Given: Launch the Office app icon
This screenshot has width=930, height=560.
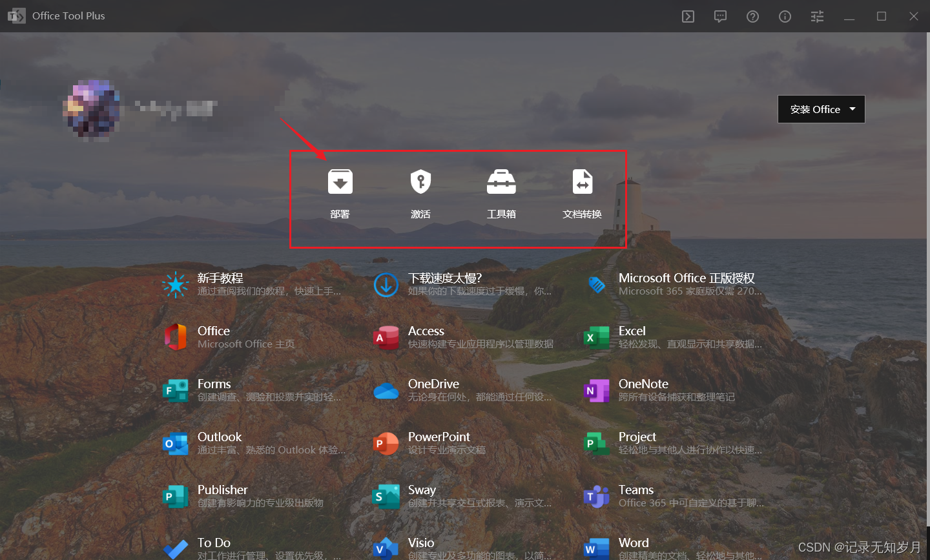Looking at the screenshot, I should click(x=176, y=337).
